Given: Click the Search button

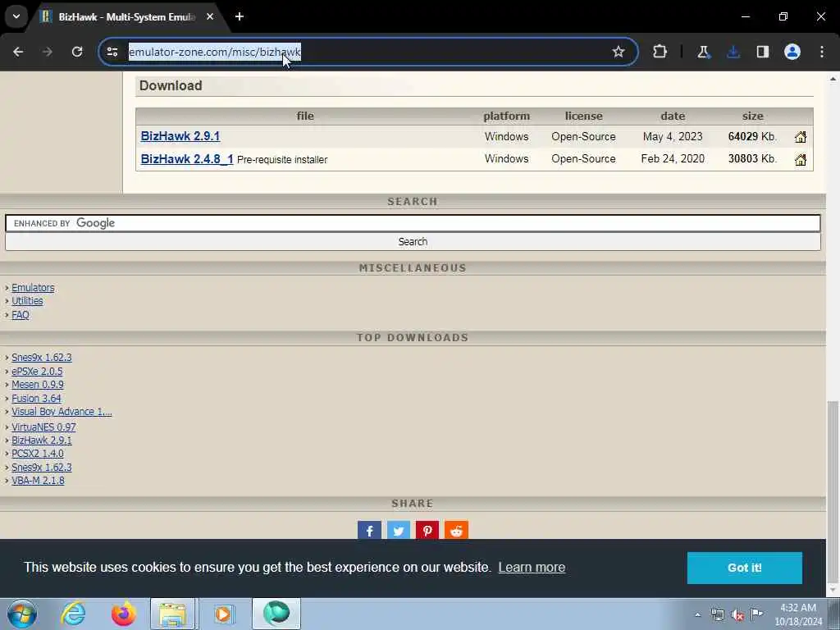Looking at the screenshot, I should pos(413,242).
